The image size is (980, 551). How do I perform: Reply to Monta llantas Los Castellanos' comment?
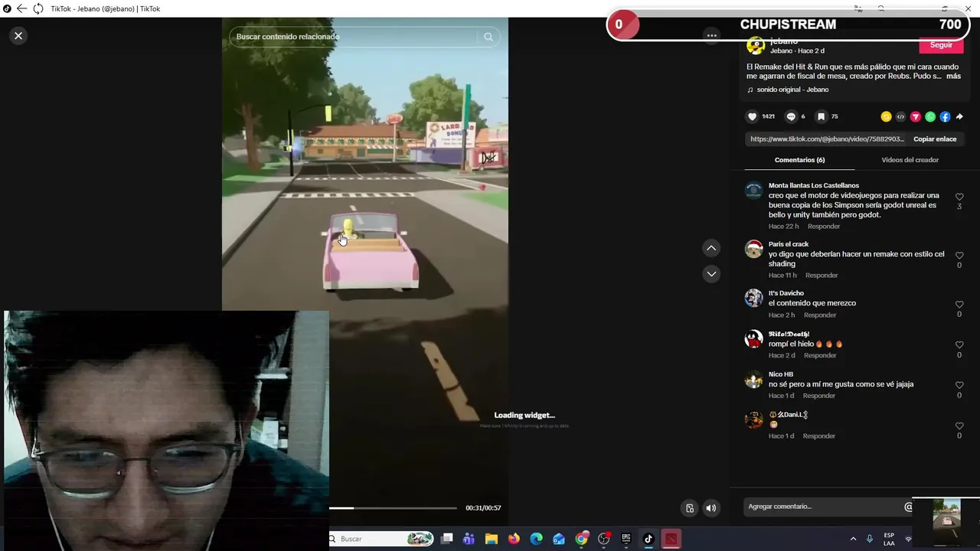[824, 227]
